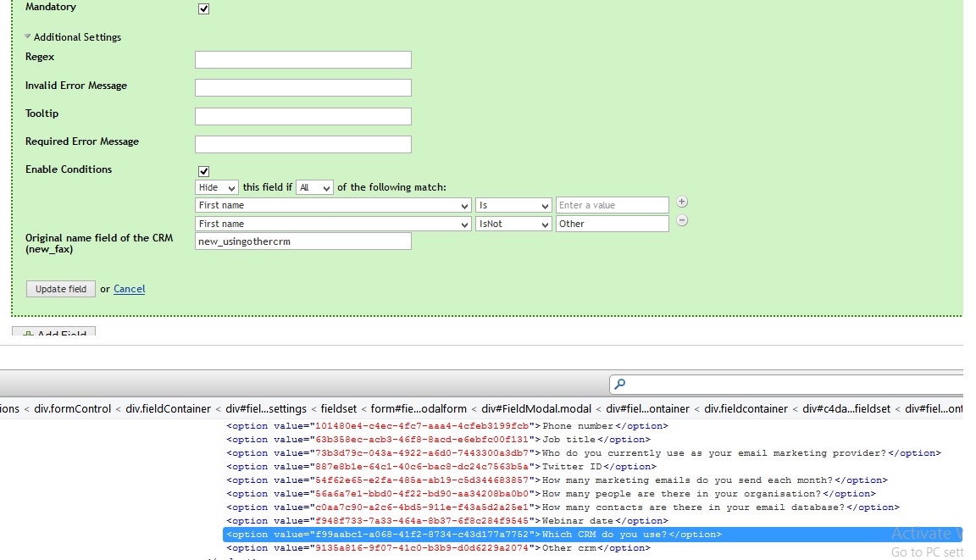976x560 pixels.
Task: Focus the Required Error Message input
Action: [303, 144]
